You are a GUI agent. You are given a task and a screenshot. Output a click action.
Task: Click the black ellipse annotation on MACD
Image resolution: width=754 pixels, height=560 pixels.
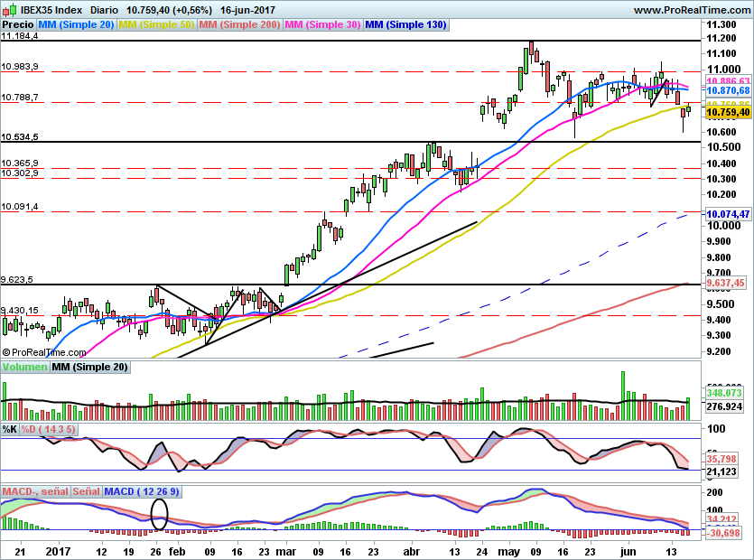point(159,515)
